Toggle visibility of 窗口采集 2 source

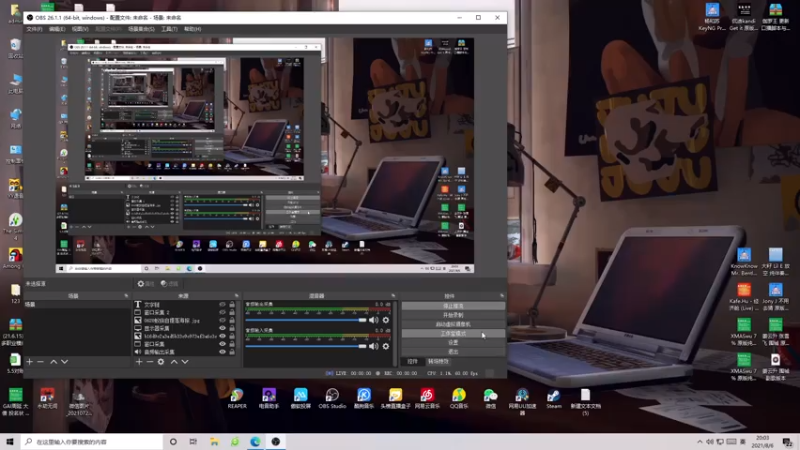click(222, 312)
